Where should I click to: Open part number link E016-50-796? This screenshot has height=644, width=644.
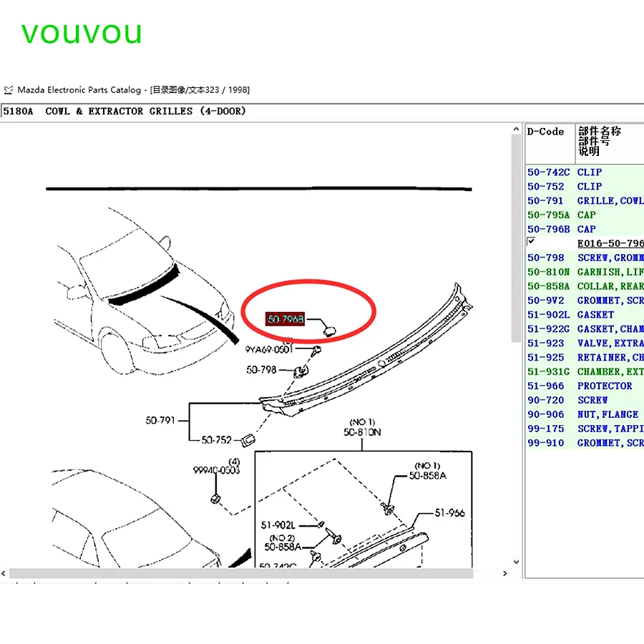coord(610,243)
